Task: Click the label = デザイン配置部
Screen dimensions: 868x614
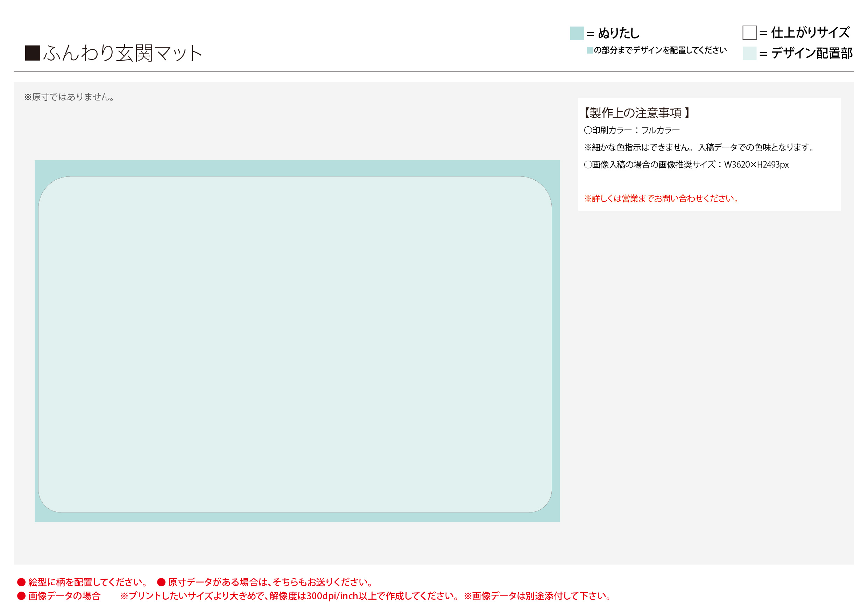Action: point(806,53)
